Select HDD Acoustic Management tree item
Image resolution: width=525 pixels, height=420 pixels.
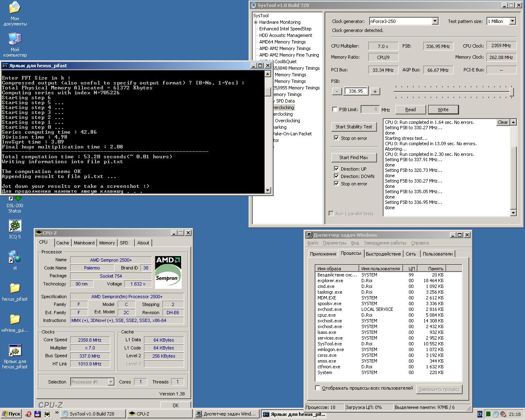pyautogui.click(x=285, y=35)
